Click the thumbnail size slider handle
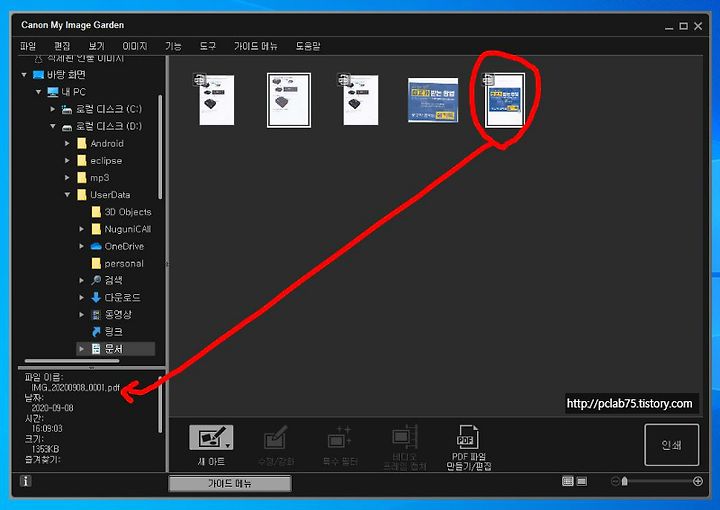Viewport: 720px width, 510px height. click(624, 481)
